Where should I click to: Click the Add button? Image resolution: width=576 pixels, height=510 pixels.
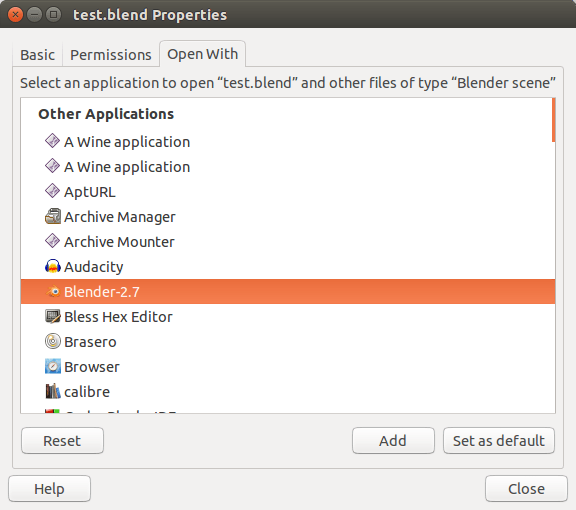point(393,441)
